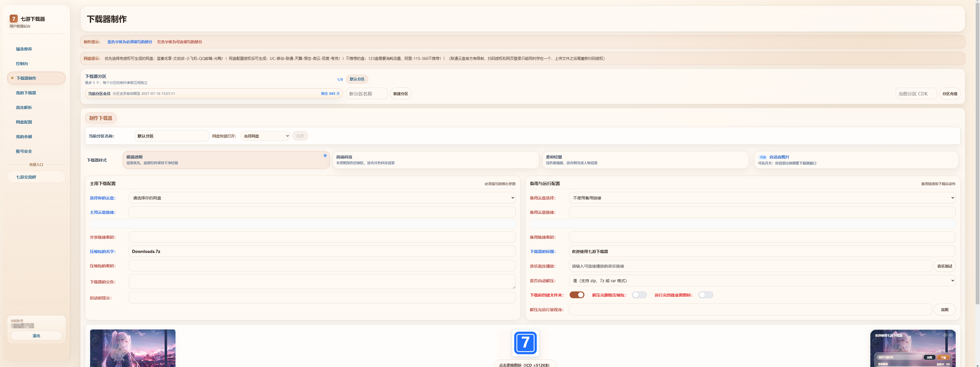Disable the 下载前创建文件夹 switch
Viewport: 980px width, 367px height.
pos(577,295)
